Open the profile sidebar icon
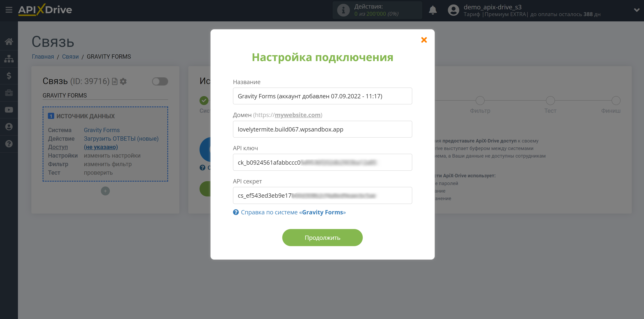Image resolution: width=644 pixels, height=319 pixels. [9, 127]
